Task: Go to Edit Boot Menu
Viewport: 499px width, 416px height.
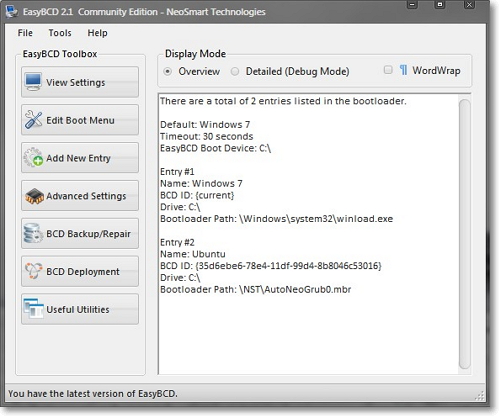Action: coord(80,120)
